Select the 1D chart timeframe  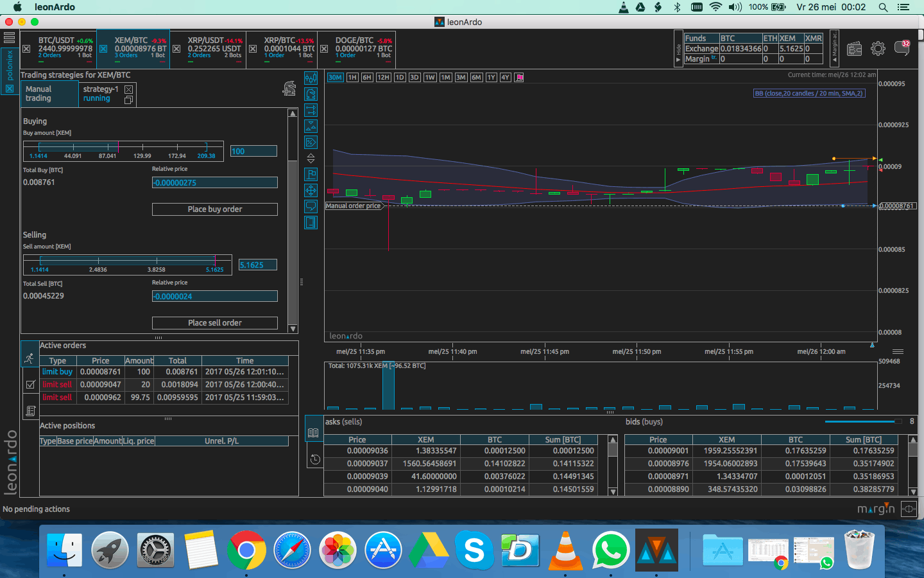coord(400,78)
